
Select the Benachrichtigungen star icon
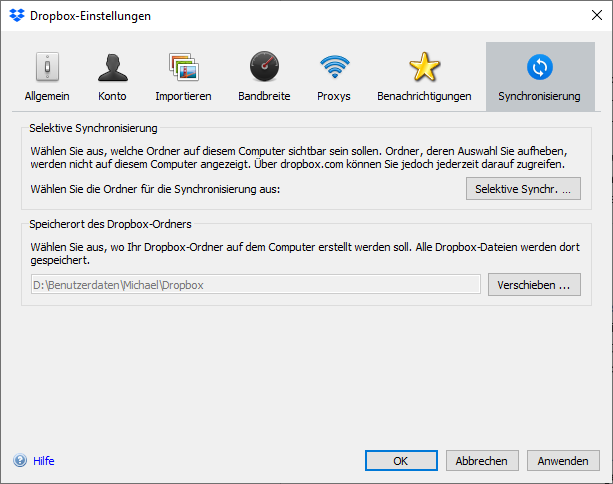(x=425, y=67)
